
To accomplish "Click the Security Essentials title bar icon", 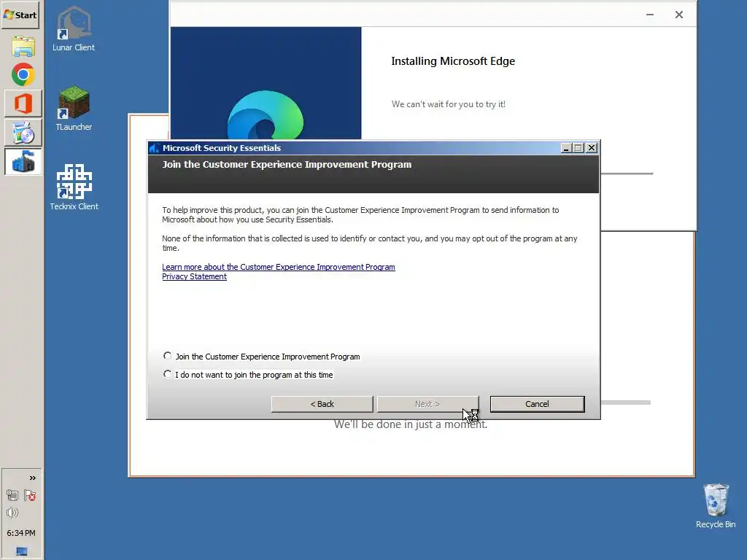I will [x=154, y=148].
